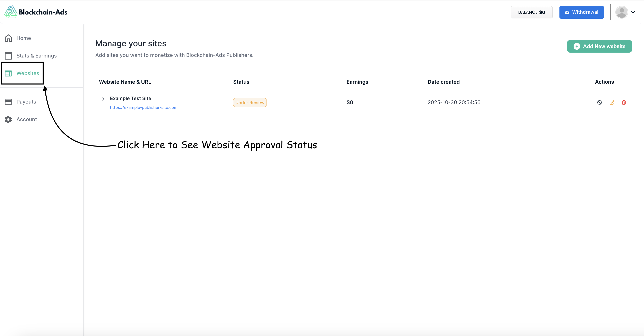Click the orange edit pencil icon
The image size is (644, 336).
[611, 102]
